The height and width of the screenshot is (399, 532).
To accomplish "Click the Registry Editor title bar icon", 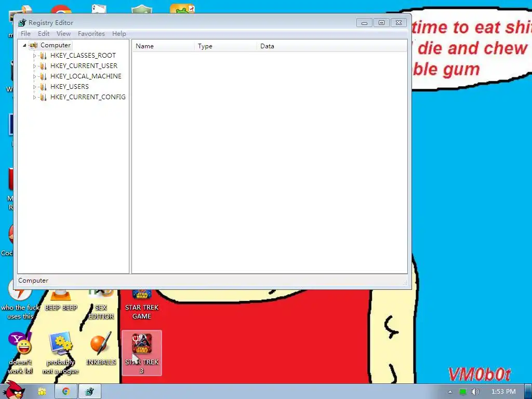I will pyautogui.click(x=22, y=23).
